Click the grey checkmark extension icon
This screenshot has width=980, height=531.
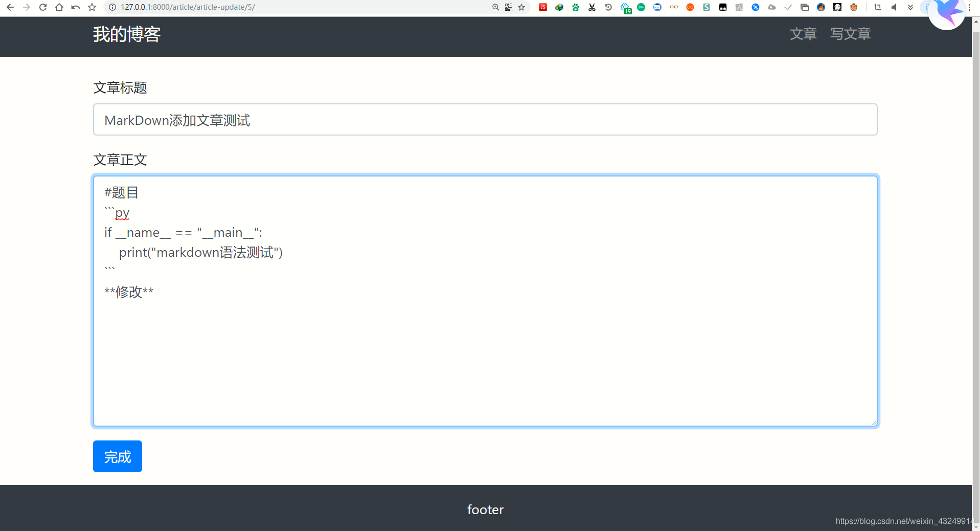pyautogui.click(x=788, y=7)
